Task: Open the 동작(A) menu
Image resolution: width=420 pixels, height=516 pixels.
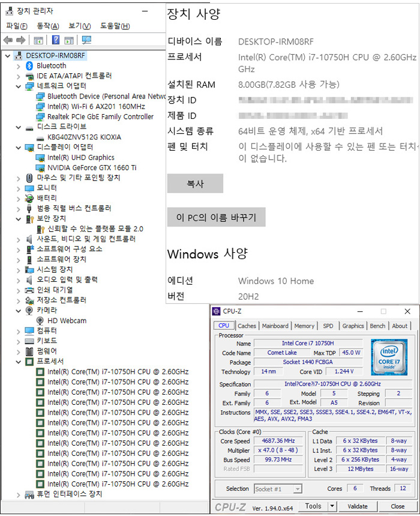Action: click(x=48, y=26)
